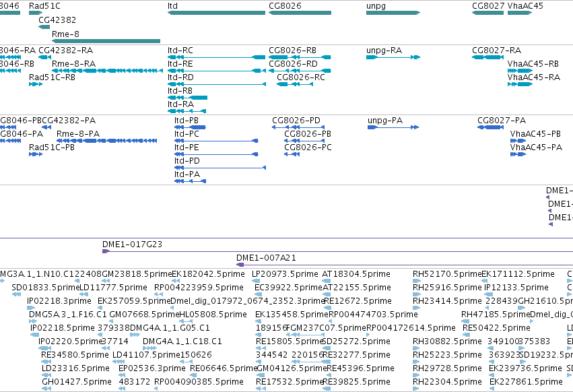Select transcript VhaAC45-RB
Viewport: 573px width, 392px height.
520,71
